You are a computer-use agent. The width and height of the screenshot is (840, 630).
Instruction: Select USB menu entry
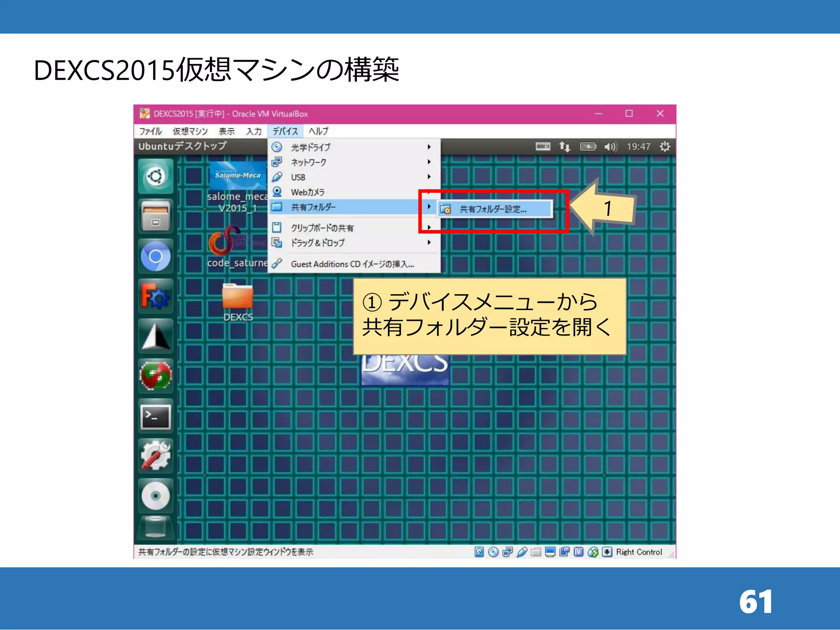(x=354, y=177)
